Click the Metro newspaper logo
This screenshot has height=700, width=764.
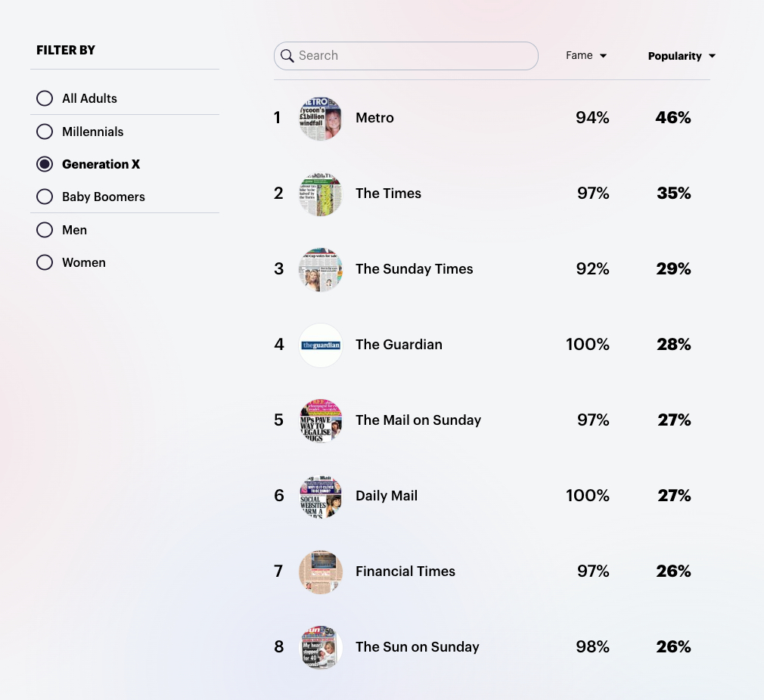(321, 119)
